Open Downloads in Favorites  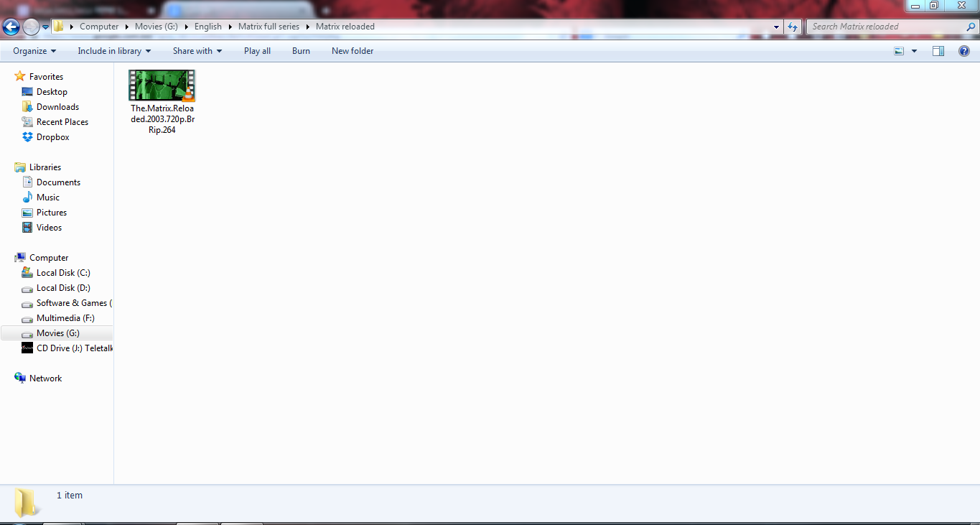(57, 107)
